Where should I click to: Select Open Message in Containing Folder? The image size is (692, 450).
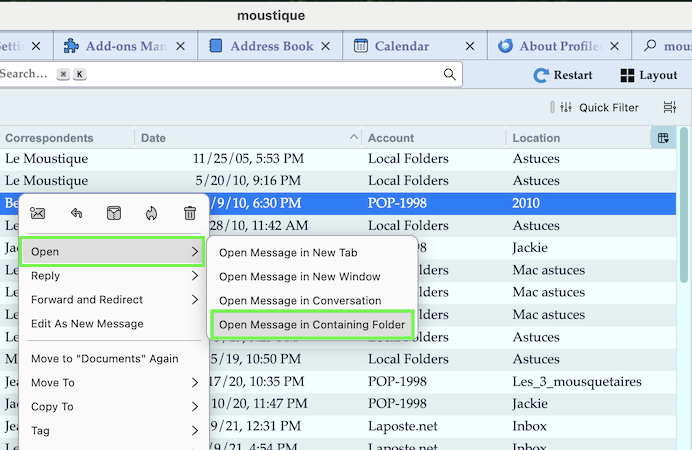pyautogui.click(x=312, y=325)
